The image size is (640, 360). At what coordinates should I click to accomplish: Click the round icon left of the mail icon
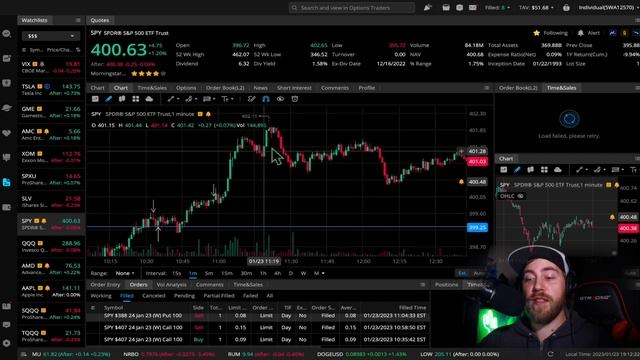pos(459,7)
